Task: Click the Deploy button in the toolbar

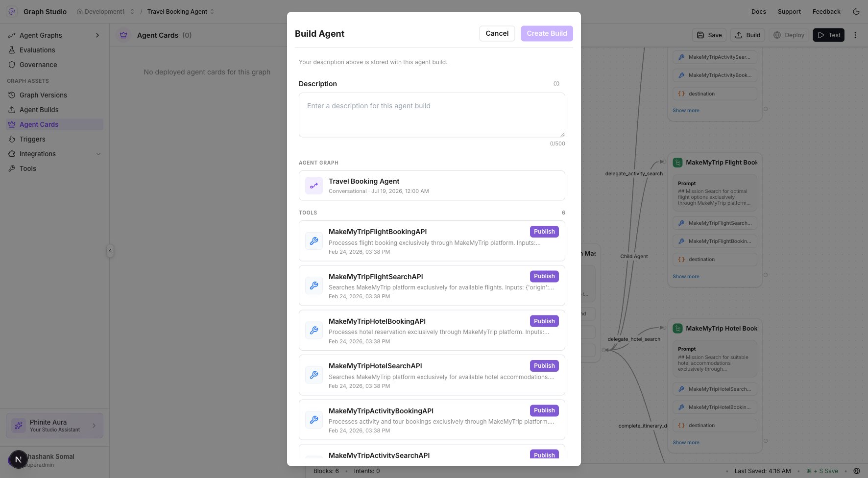Action: click(x=789, y=35)
